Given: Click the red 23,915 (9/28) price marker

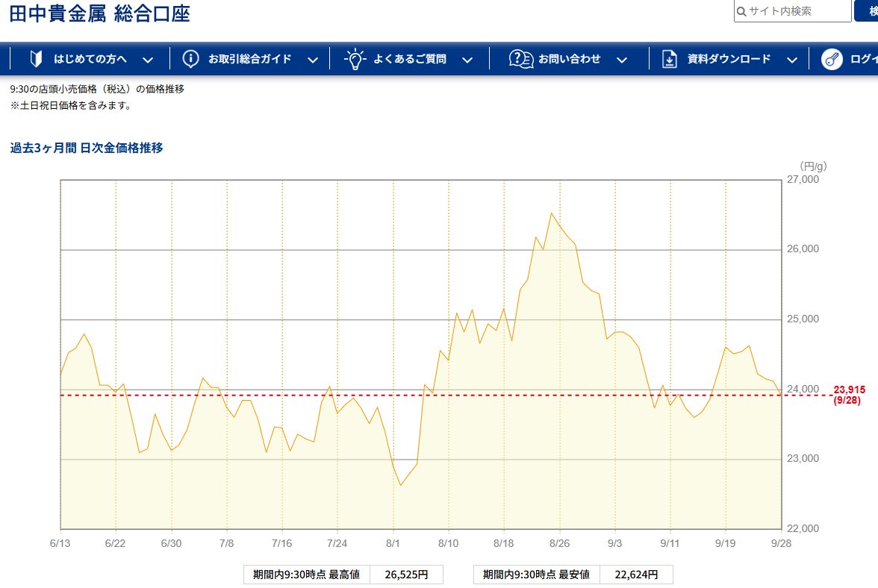Looking at the screenshot, I should 849,395.
